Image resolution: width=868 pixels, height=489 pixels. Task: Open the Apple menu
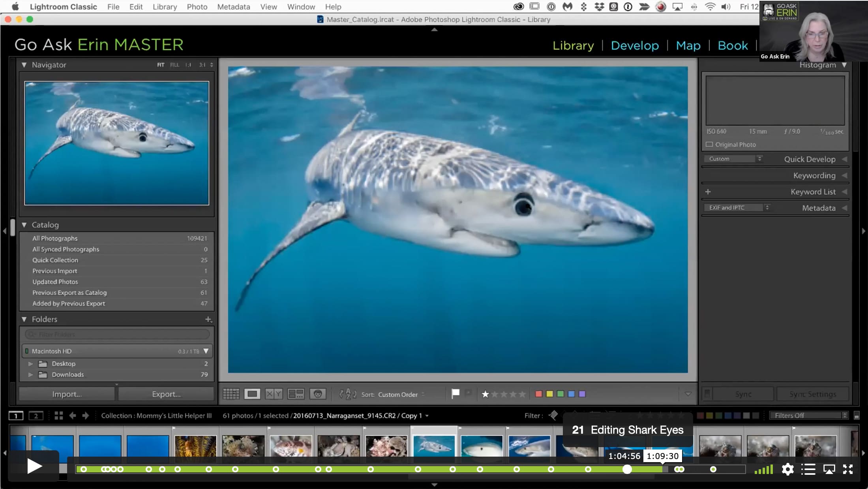point(15,6)
